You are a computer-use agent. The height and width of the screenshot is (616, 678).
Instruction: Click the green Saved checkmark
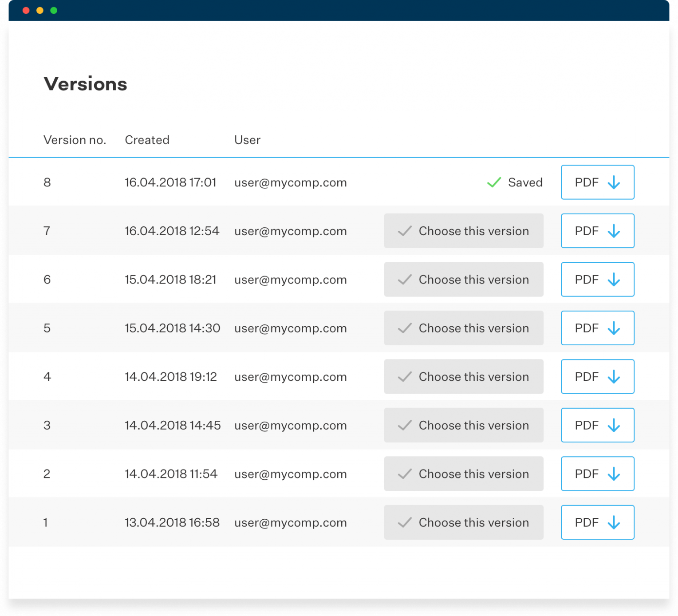494,182
